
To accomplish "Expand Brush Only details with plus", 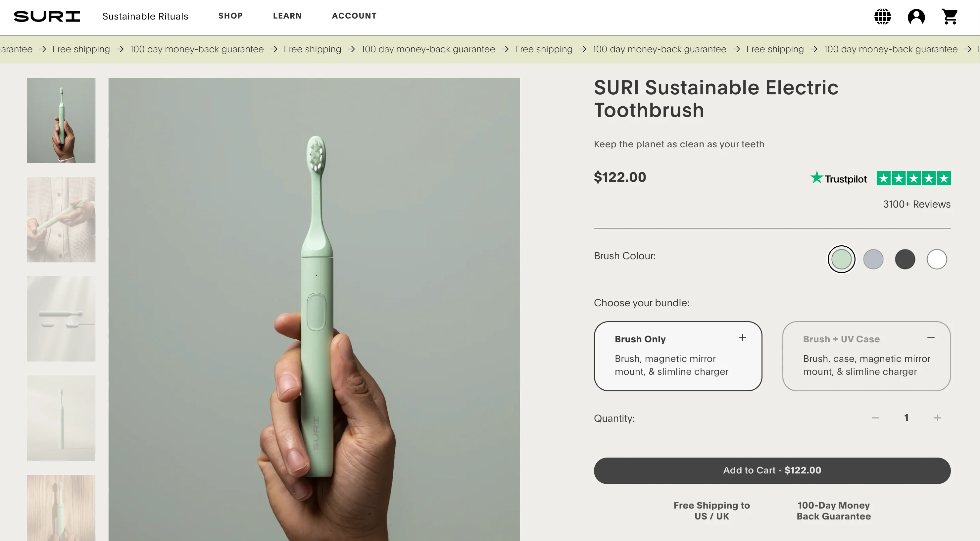I will pos(742,338).
